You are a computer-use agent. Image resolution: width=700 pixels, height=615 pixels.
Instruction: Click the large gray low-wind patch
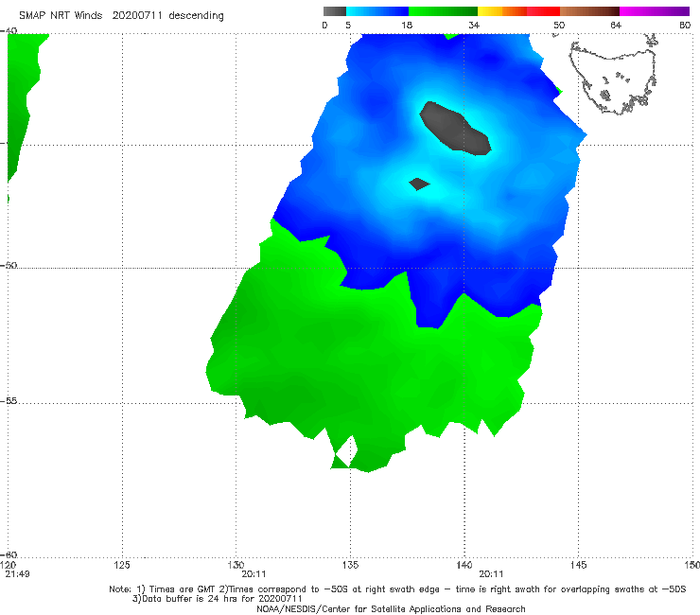pyautogui.click(x=454, y=129)
